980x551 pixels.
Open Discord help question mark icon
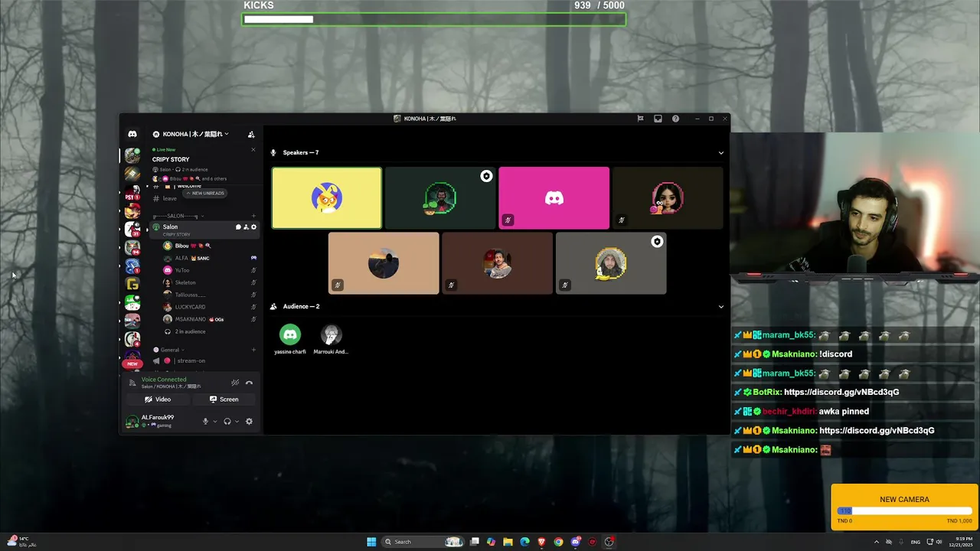pyautogui.click(x=675, y=119)
